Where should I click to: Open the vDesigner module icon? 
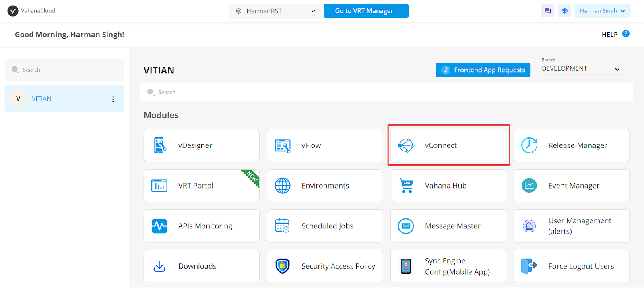(160, 145)
